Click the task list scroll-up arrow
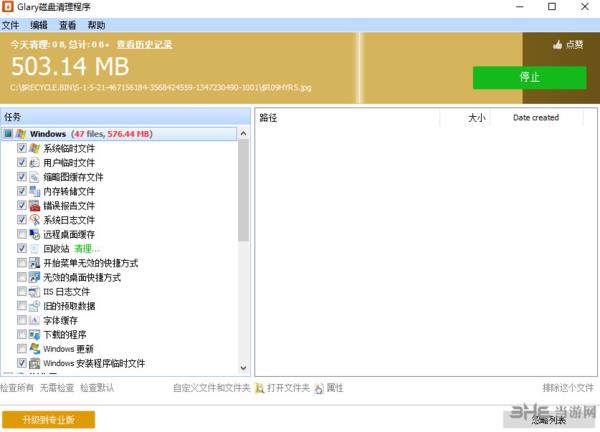This screenshot has height=432, width=600. tap(243, 134)
